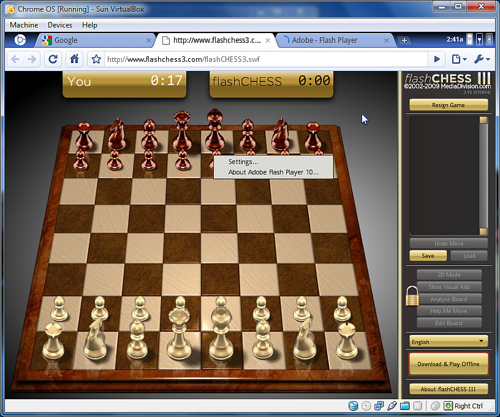
Task: Click the padlock icon beside the game options
Action: click(412, 296)
